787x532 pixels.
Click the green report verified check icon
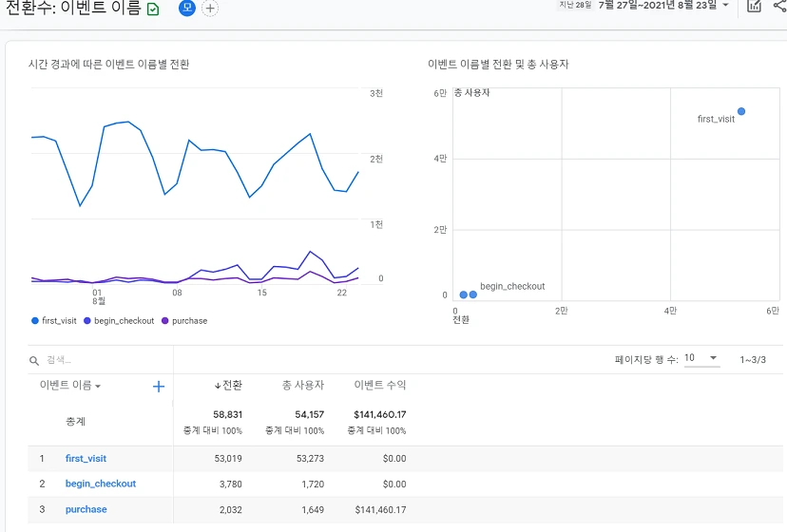[153, 9]
